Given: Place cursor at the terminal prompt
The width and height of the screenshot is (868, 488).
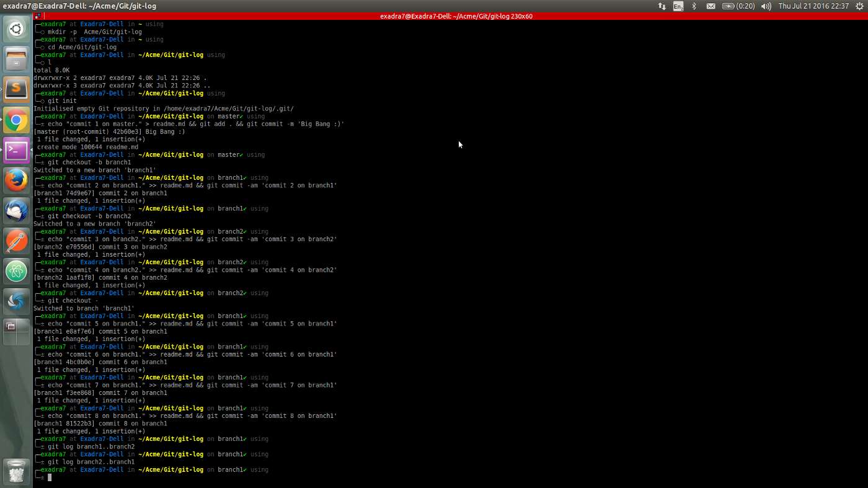Looking at the screenshot, I should (49, 477).
